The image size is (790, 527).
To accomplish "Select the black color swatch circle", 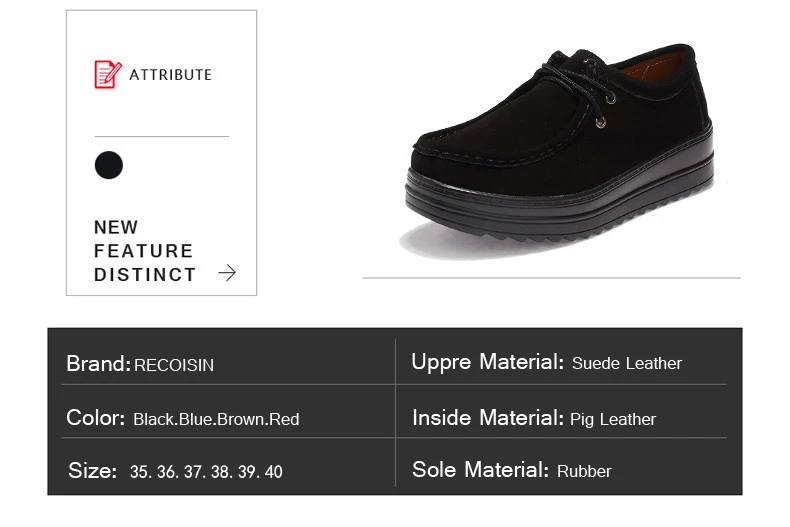I will point(109,165).
